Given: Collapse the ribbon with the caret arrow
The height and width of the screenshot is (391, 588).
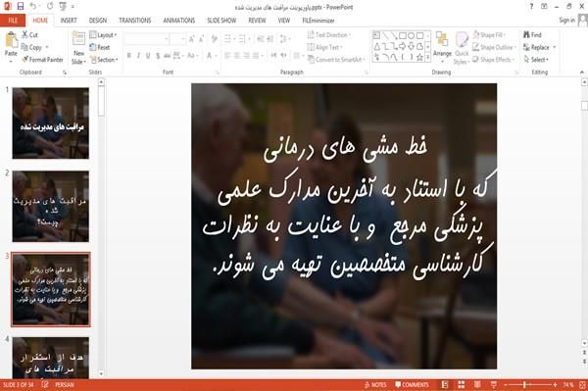Looking at the screenshot, I should 581,72.
